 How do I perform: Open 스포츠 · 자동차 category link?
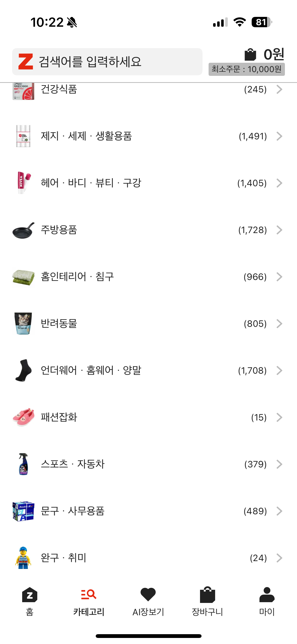[73, 464]
